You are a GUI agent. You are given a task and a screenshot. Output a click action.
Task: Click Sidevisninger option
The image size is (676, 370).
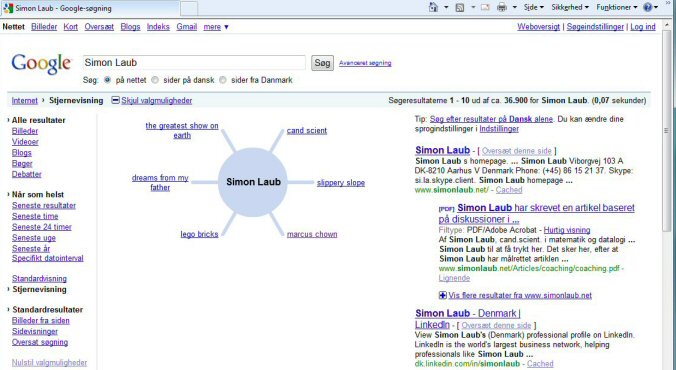click(35, 331)
